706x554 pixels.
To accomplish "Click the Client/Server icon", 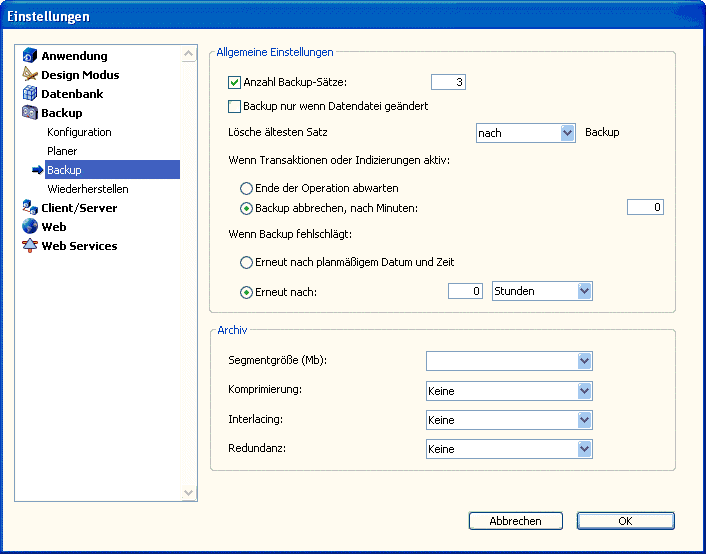I will click(30, 208).
